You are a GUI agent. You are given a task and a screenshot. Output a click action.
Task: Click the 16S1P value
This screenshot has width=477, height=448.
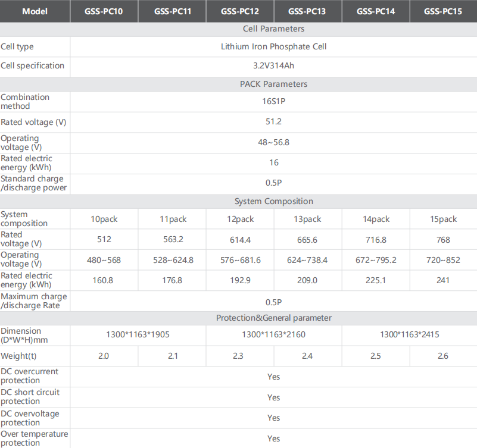[273, 101]
